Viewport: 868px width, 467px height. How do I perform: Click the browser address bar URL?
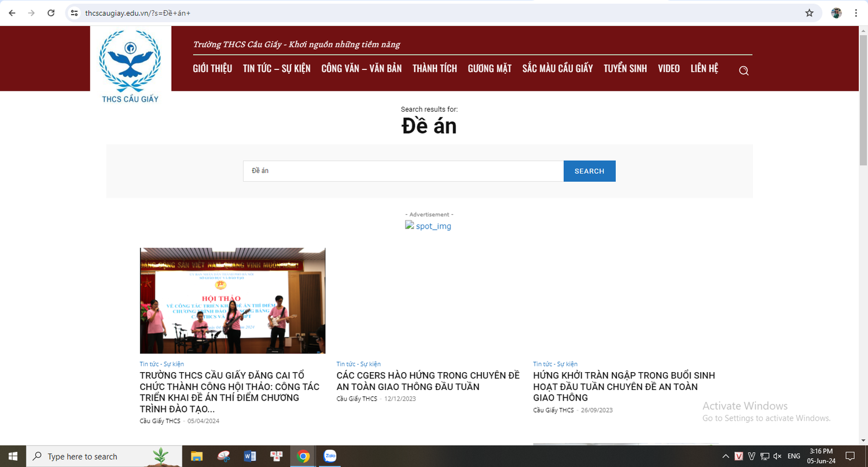138,13
